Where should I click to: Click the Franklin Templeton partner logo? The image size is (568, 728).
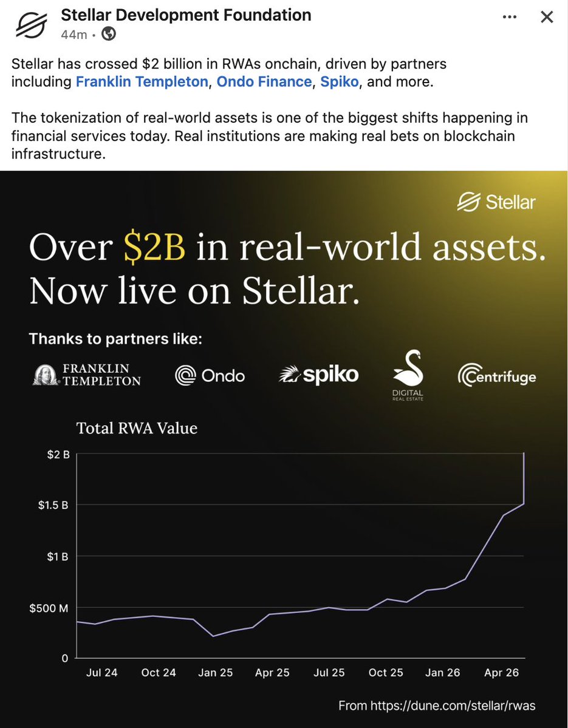[86, 376]
